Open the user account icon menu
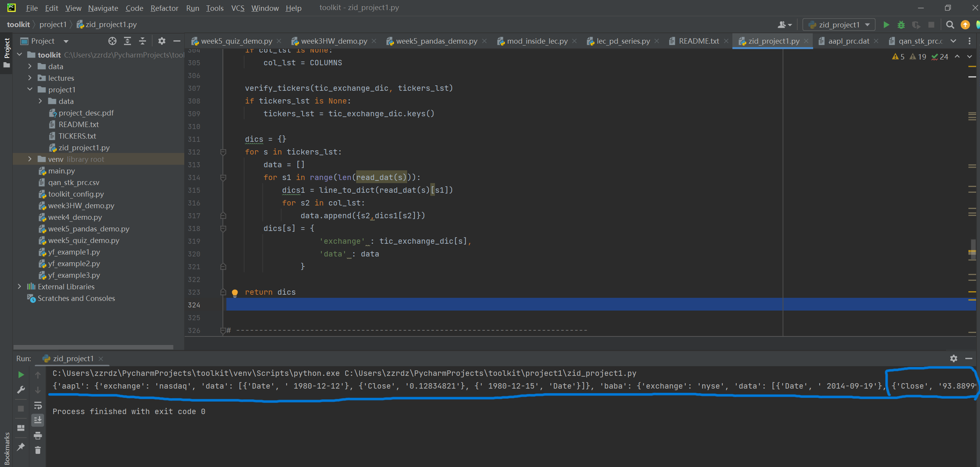The height and width of the screenshot is (467, 980). coord(785,25)
